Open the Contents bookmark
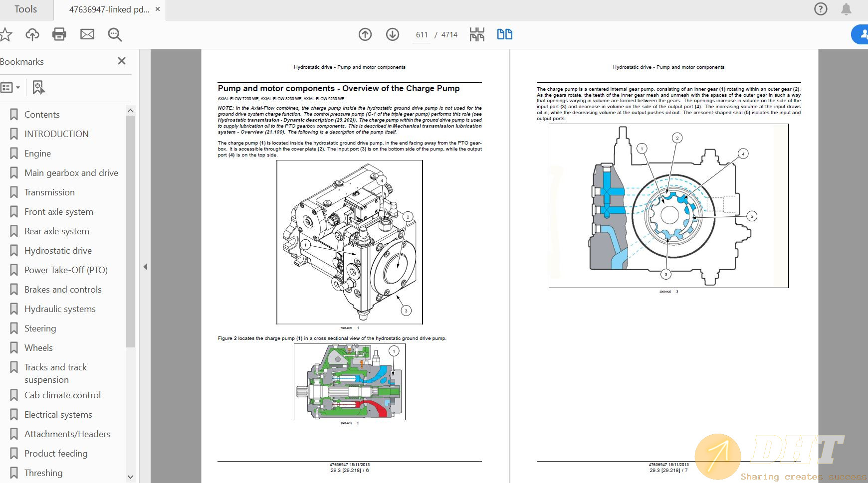The image size is (868, 483). tap(42, 115)
